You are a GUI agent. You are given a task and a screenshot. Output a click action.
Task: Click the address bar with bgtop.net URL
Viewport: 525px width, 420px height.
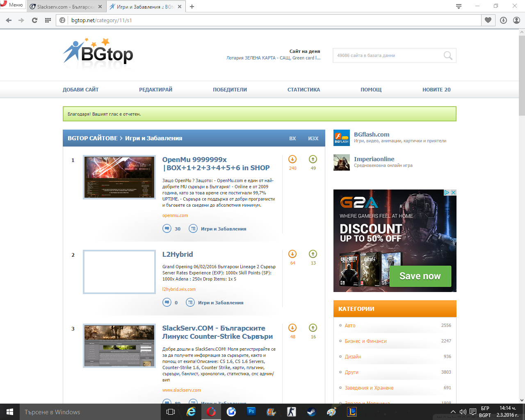269,20
